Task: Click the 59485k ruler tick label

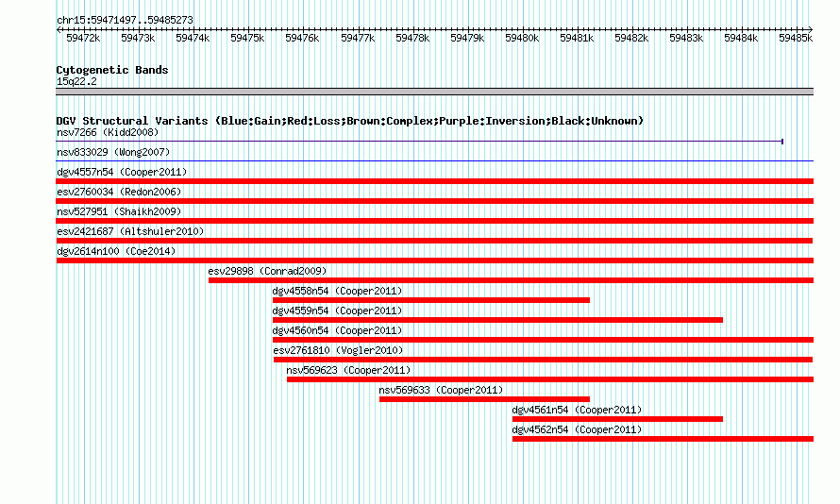Action: point(795,39)
